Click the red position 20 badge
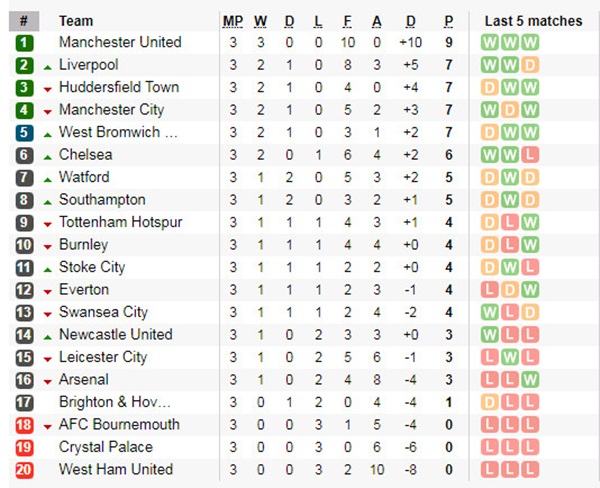The width and height of the screenshot is (600, 488). [x=24, y=469]
